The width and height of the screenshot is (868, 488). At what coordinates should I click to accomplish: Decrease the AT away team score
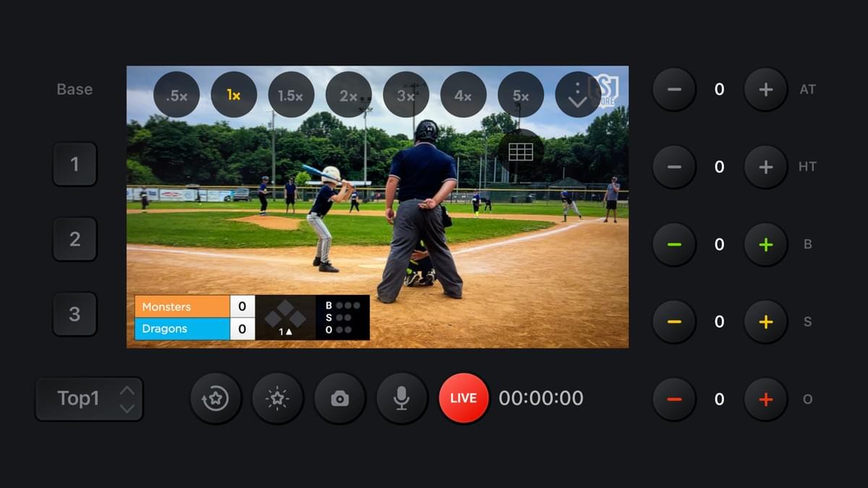[674, 90]
